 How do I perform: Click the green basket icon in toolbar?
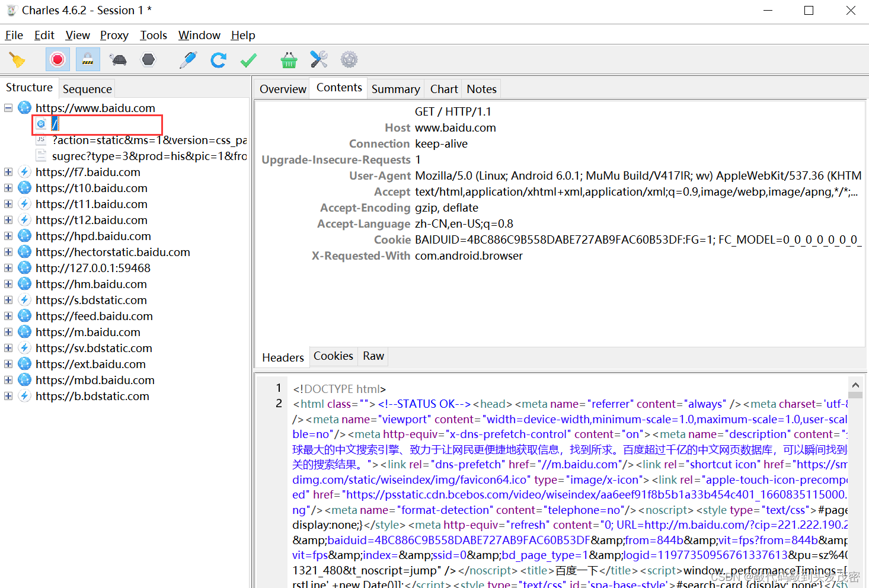[x=289, y=60]
